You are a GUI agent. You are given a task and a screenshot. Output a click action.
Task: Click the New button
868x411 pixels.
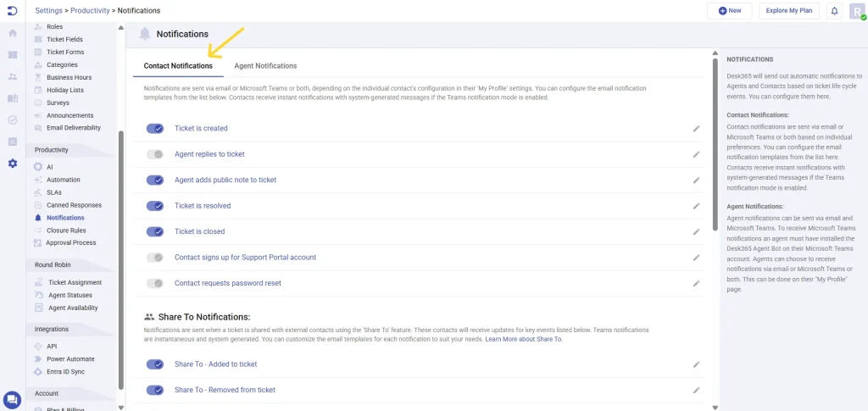pos(730,10)
